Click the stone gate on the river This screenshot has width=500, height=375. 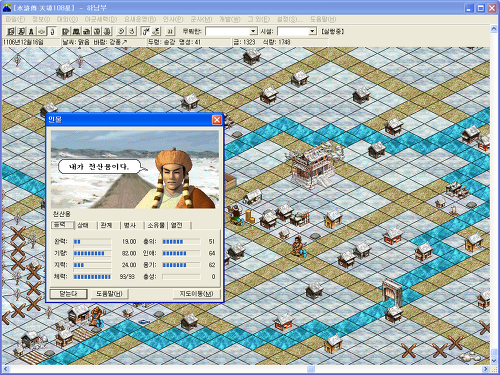392,293
